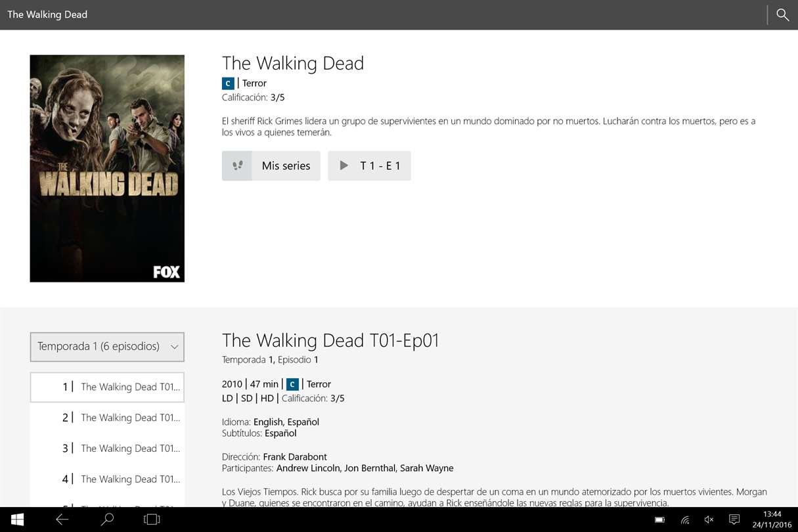Play episode T 1 - E 1
Image resolution: width=798 pixels, height=532 pixels.
(369, 166)
